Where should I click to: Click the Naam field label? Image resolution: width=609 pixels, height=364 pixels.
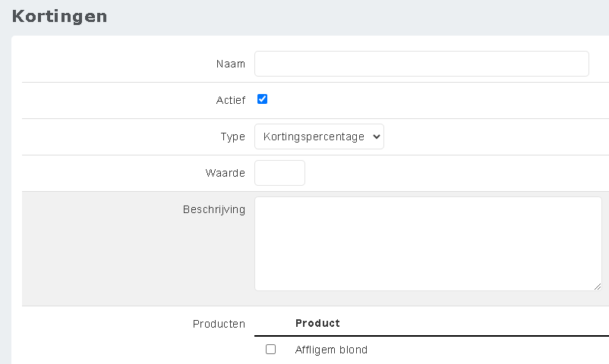(x=231, y=64)
